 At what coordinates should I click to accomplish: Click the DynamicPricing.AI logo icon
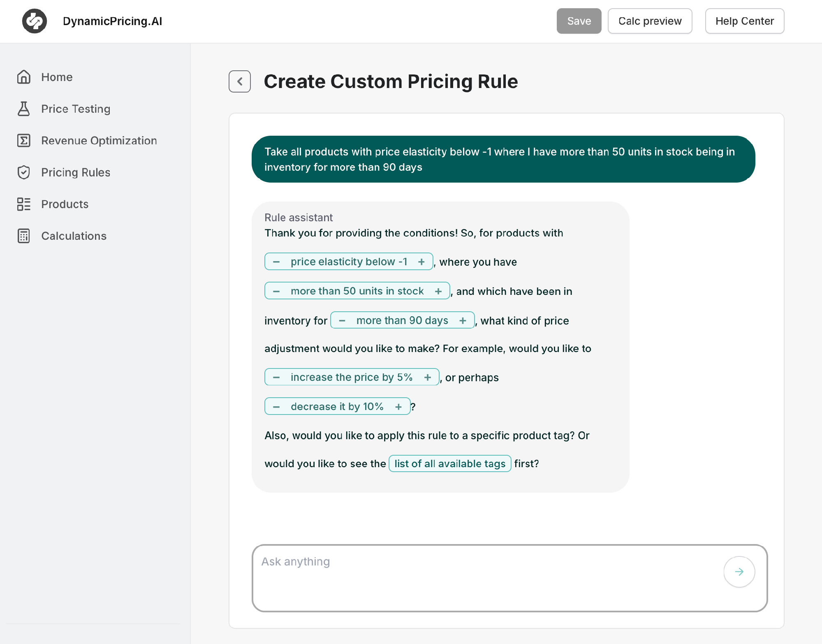coord(34,21)
